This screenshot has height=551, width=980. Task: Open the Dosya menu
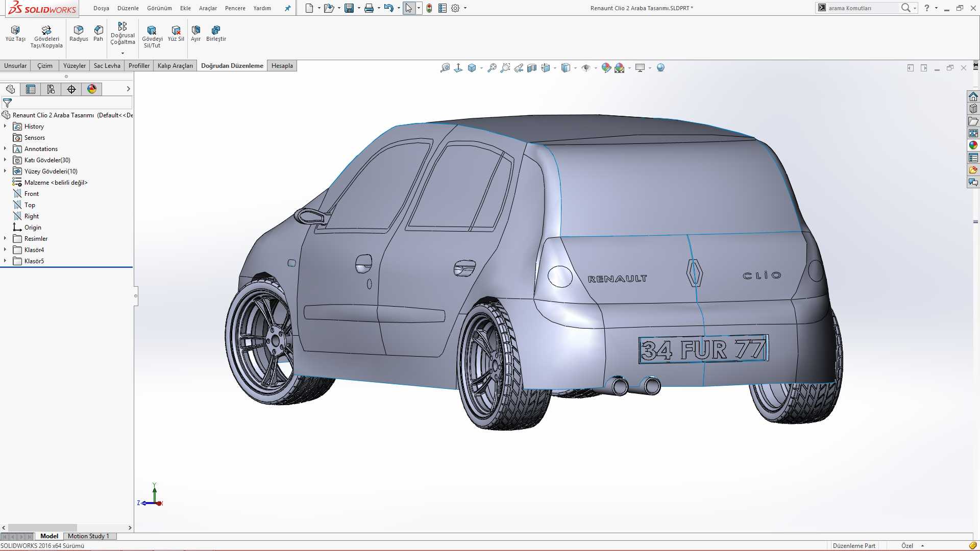click(101, 8)
